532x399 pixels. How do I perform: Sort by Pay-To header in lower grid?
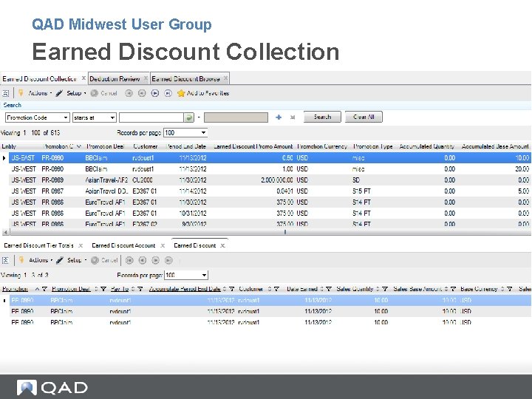click(120, 289)
